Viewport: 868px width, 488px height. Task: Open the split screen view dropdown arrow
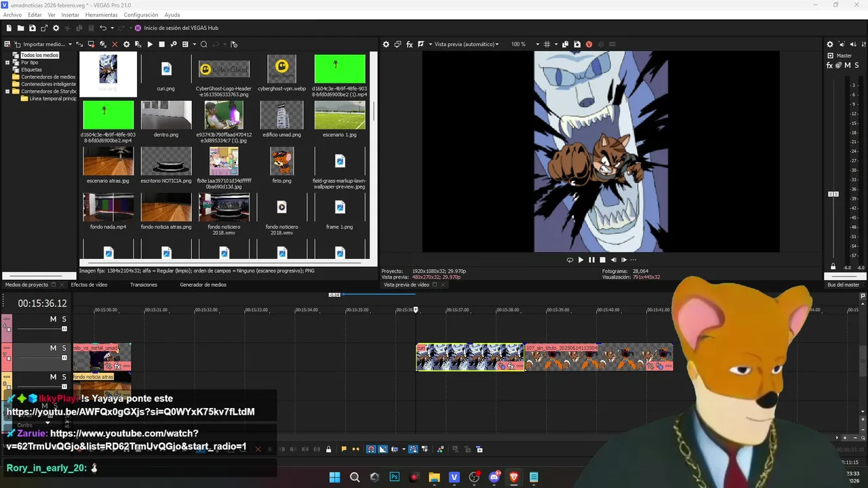[430, 44]
